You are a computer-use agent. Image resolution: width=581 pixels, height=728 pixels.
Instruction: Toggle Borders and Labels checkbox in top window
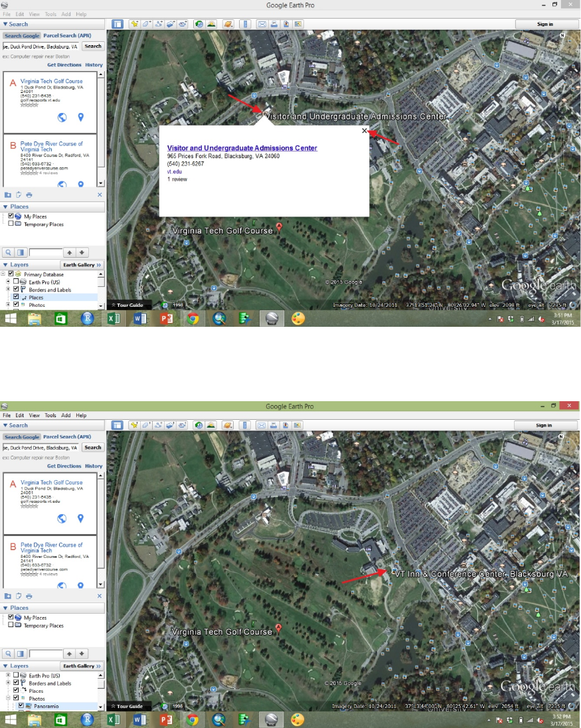tap(16, 289)
